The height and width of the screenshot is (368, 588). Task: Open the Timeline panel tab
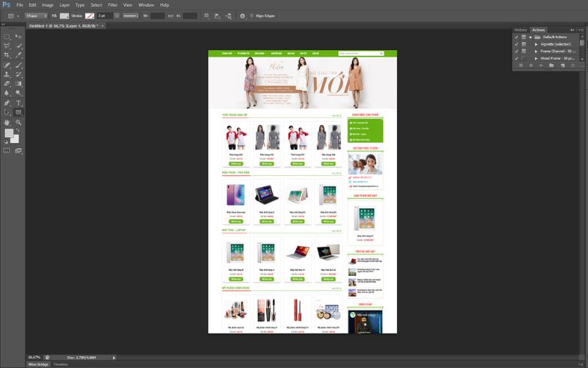click(60, 364)
